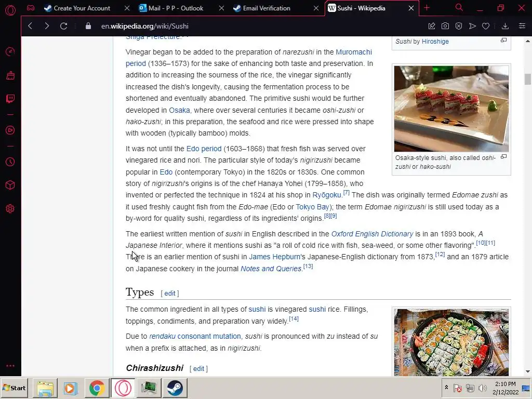Open the Opera menu logo
This screenshot has width=532, height=399.
tap(10, 10)
